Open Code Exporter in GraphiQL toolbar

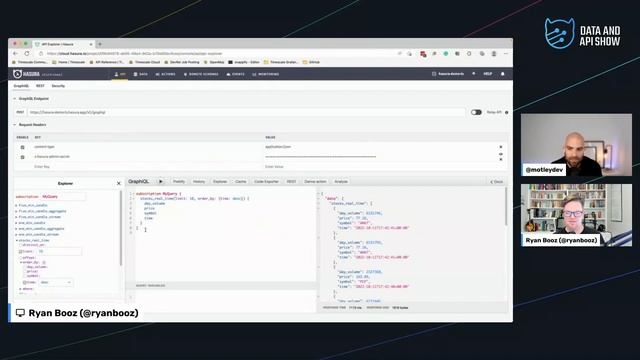[267, 182]
